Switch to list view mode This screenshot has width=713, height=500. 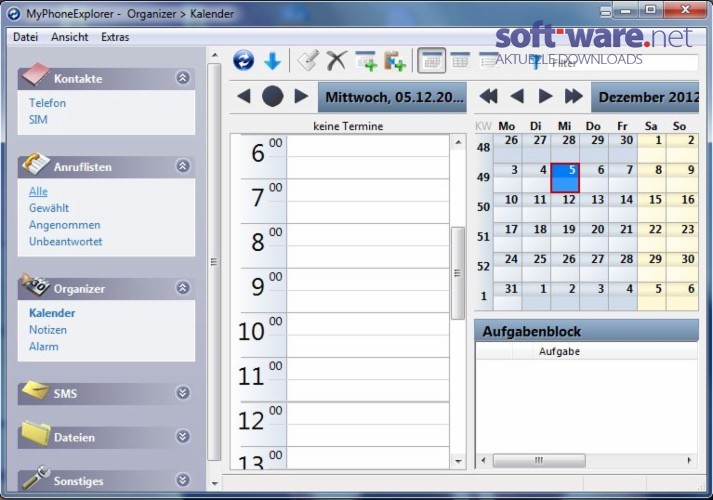pos(488,60)
